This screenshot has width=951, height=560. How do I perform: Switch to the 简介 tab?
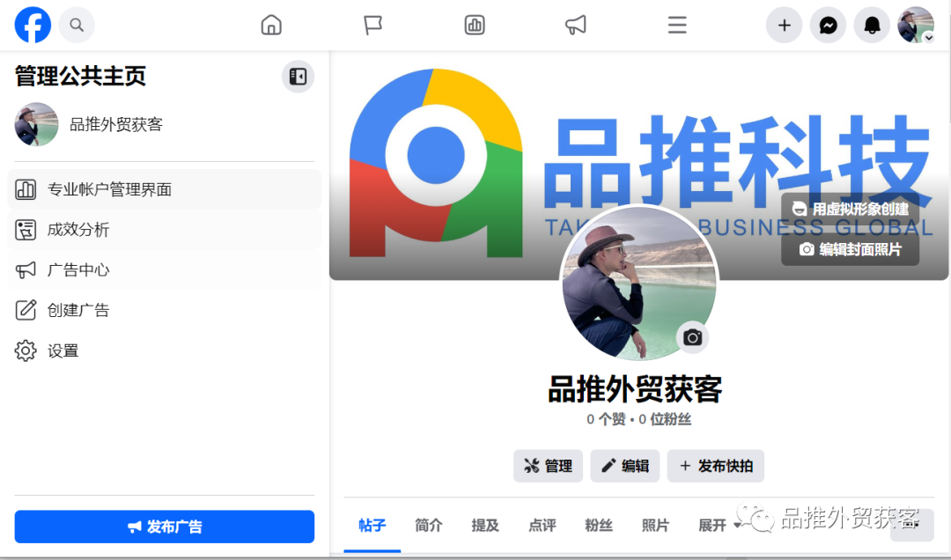tap(429, 526)
